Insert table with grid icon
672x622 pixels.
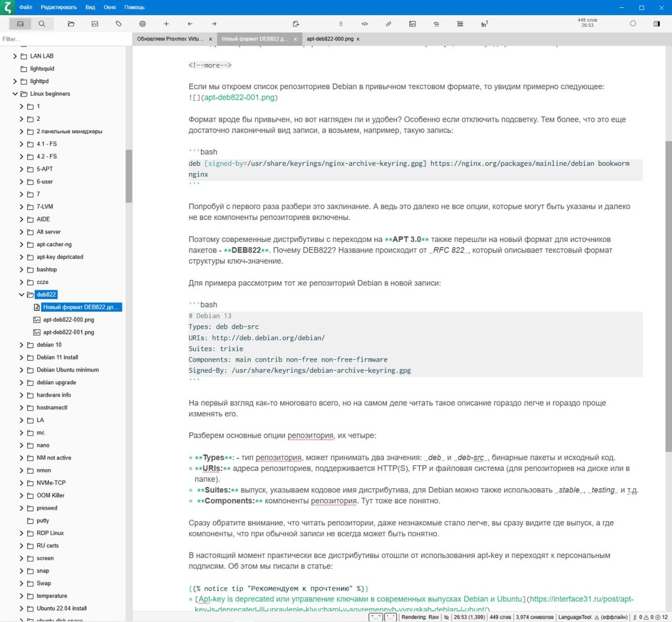[x=460, y=24]
